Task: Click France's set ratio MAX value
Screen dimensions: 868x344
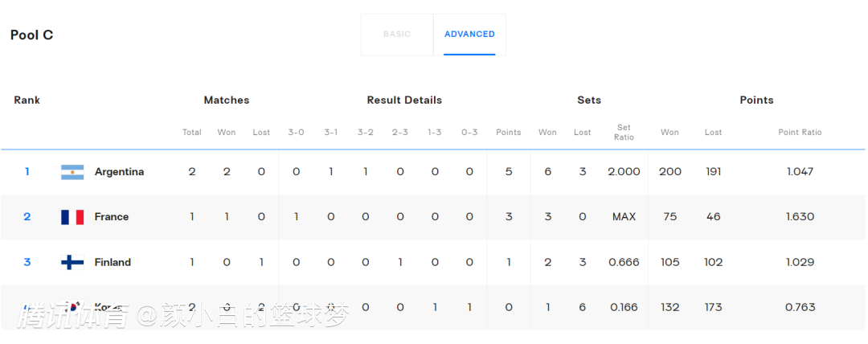Action: tap(624, 217)
